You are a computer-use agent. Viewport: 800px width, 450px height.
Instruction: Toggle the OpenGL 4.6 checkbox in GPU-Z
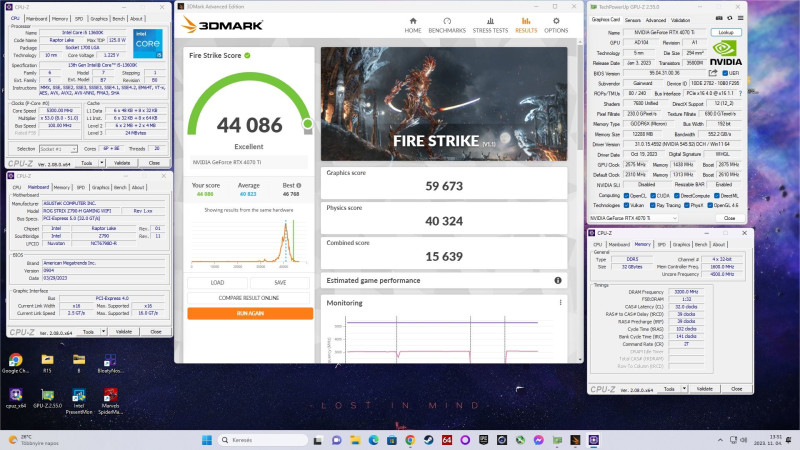point(710,205)
